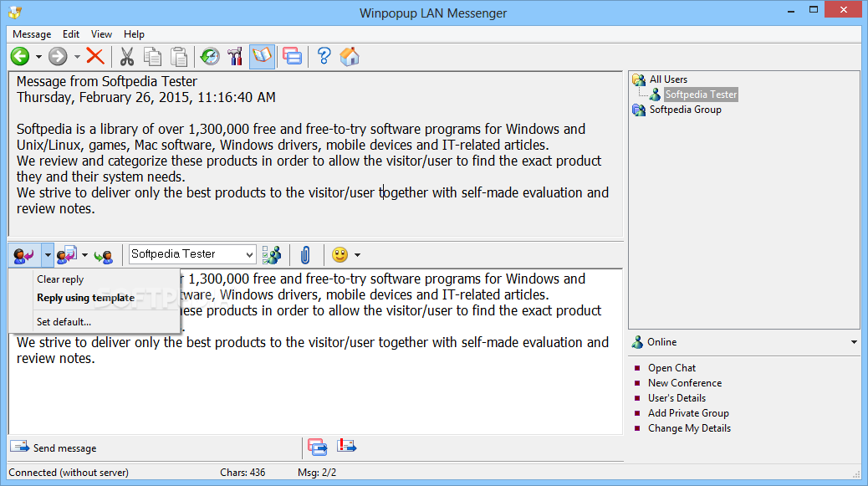Toggle the reply options dropdown arrow
Screen dimensions: 868x486
(x=48, y=255)
